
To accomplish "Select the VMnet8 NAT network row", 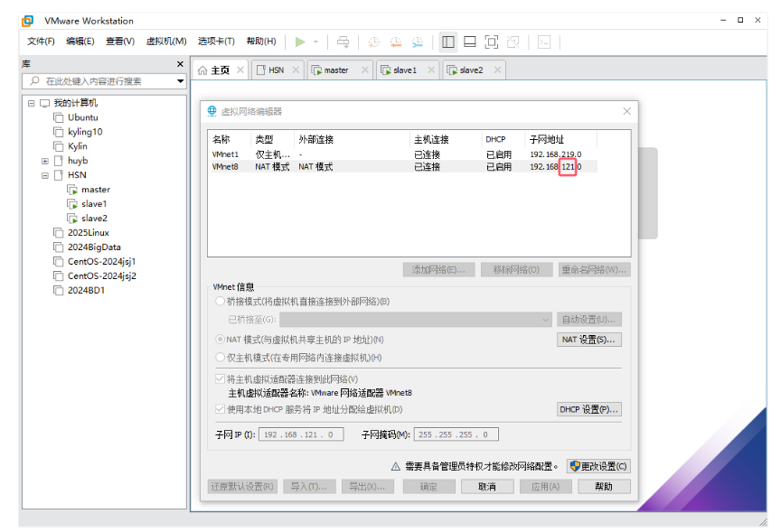I will (402, 167).
